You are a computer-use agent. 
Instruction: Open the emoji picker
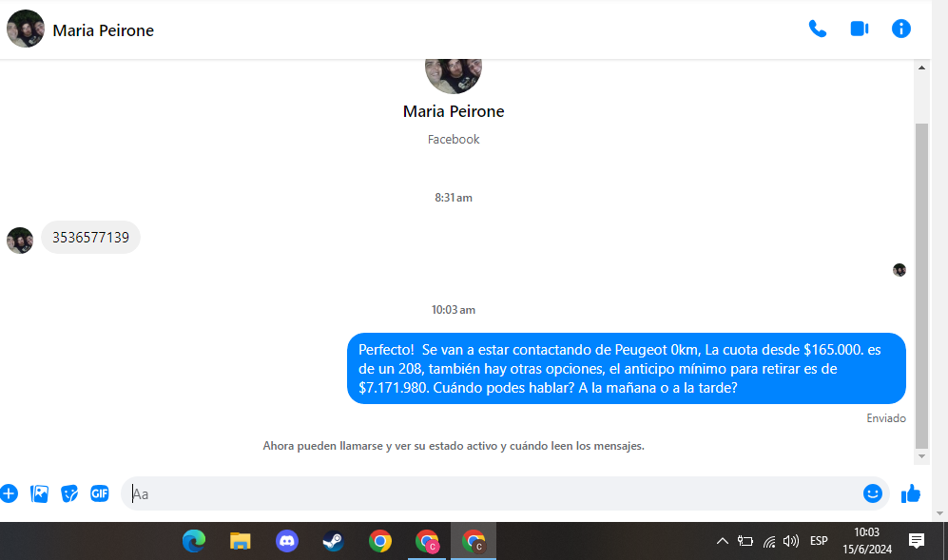coord(872,493)
